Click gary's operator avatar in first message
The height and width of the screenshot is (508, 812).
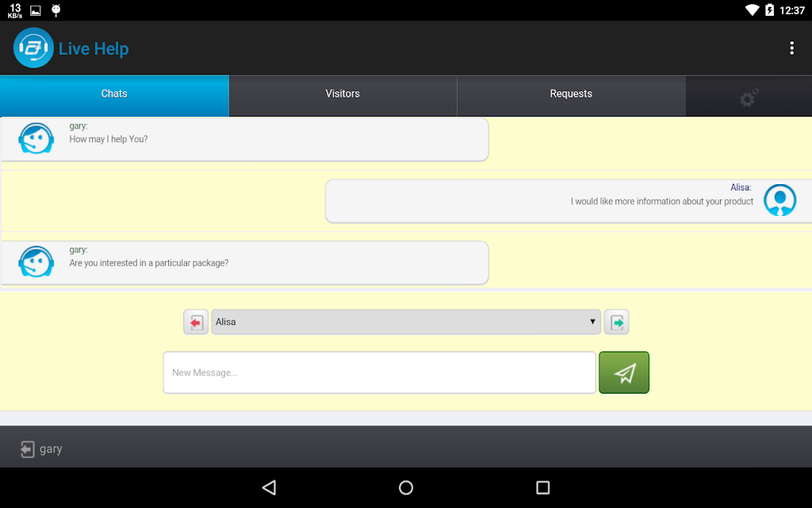click(36, 138)
